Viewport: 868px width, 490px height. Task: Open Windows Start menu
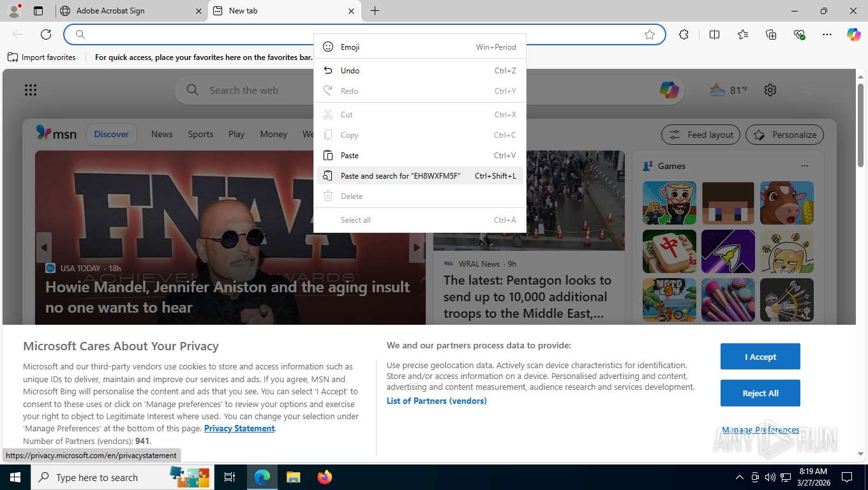(15, 477)
